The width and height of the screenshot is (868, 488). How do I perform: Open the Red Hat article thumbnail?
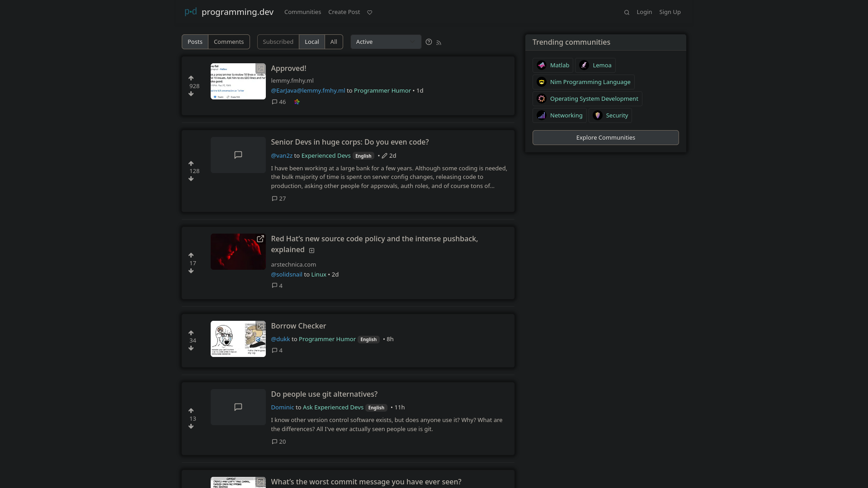(x=238, y=252)
